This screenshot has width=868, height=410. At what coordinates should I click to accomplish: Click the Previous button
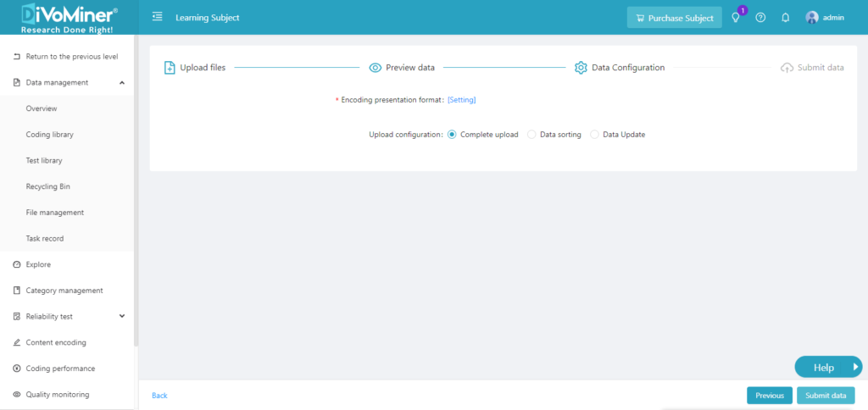[x=770, y=396]
